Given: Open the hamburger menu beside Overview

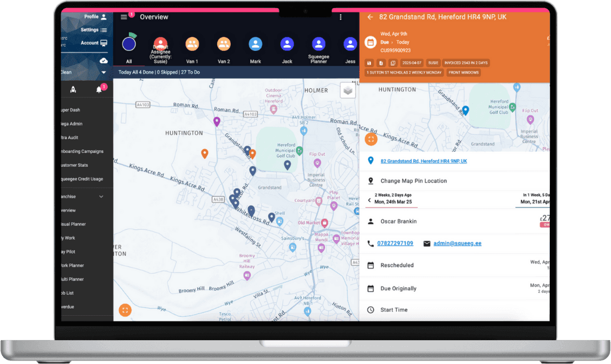Looking at the screenshot, I should pos(124,17).
